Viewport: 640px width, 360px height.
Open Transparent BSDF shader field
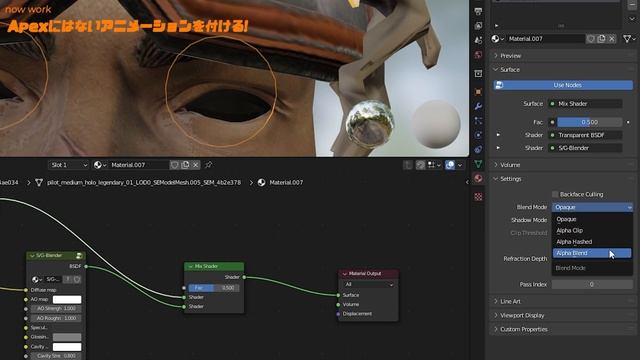[585, 135]
